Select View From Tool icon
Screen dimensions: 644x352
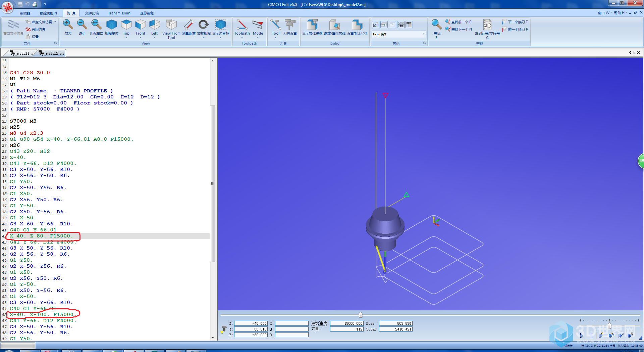click(171, 25)
